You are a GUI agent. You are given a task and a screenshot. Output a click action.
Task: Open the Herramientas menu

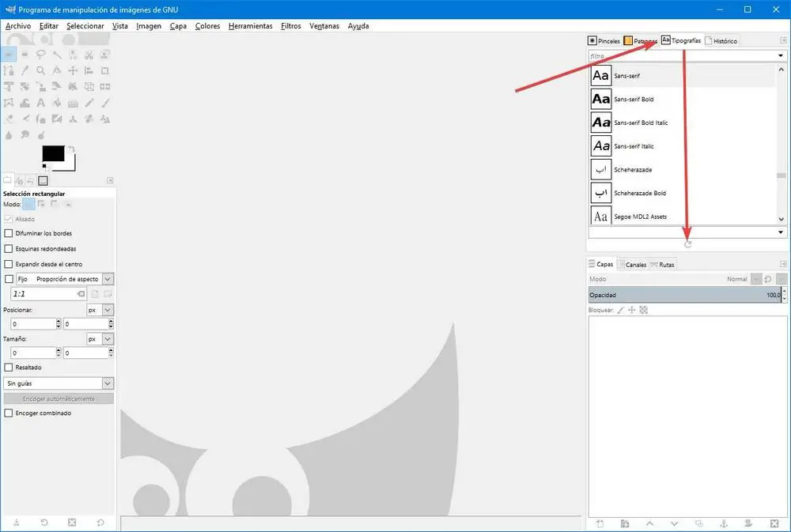[250, 26]
